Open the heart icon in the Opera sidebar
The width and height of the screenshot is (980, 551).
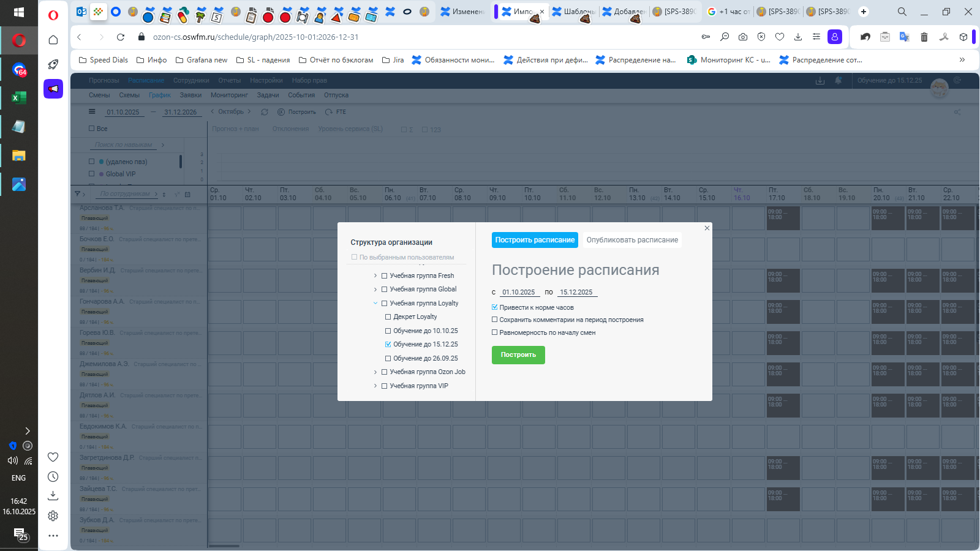(x=53, y=457)
